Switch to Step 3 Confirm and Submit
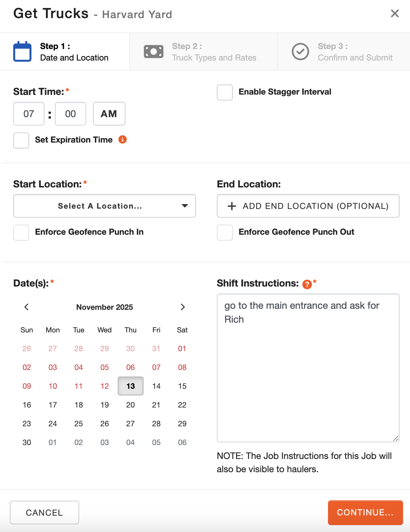Screen dimensions: 410x532 coord(355,52)
